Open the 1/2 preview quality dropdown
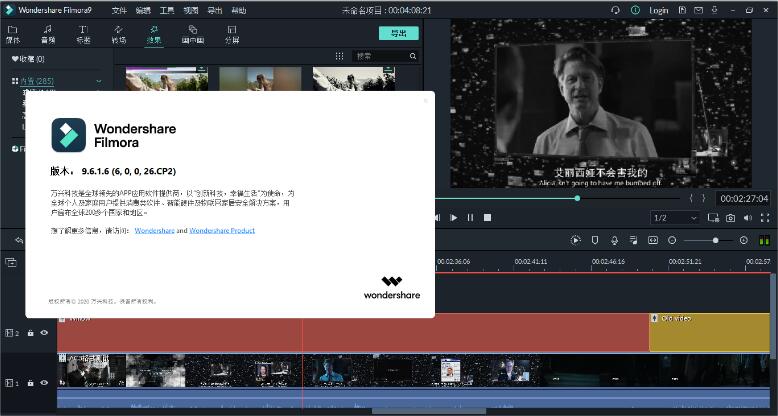This screenshot has height=416, width=778. tap(675, 218)
